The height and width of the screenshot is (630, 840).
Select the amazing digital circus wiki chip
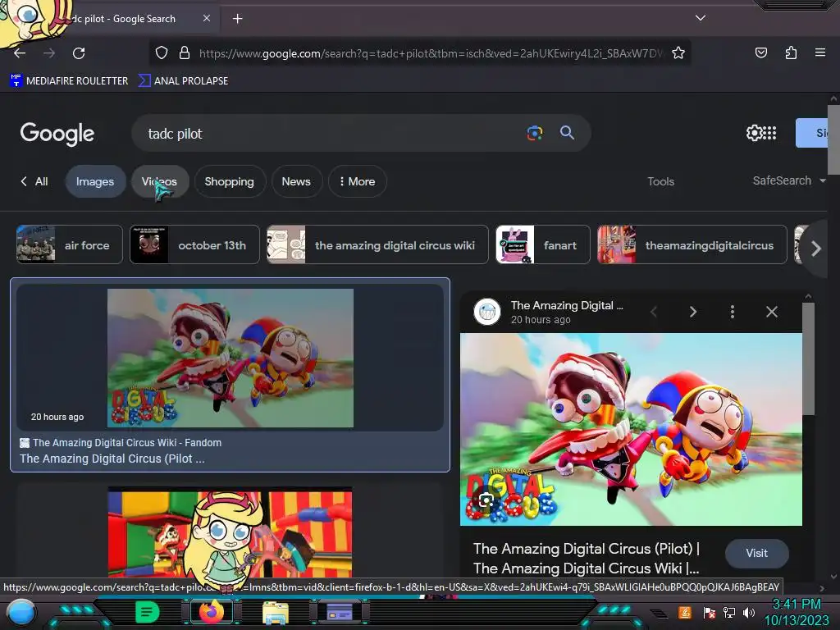pos(377,244)
